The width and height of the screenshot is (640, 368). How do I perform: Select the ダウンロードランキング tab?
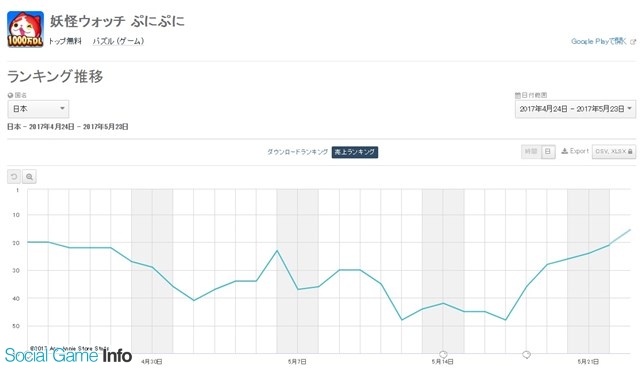[298, 152]
